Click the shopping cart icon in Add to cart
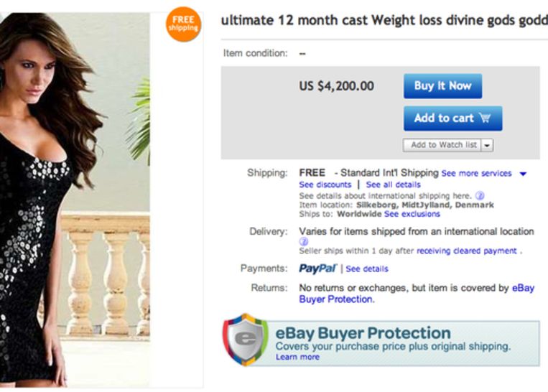The height and width of the screenshot is (392, 548). (x=485, y=118)
